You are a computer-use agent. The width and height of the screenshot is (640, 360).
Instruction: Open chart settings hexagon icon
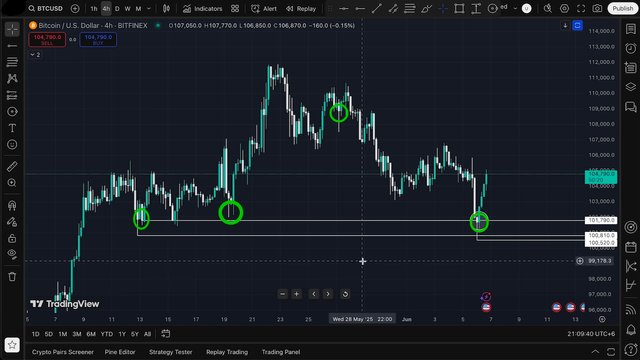coord(564,8)
